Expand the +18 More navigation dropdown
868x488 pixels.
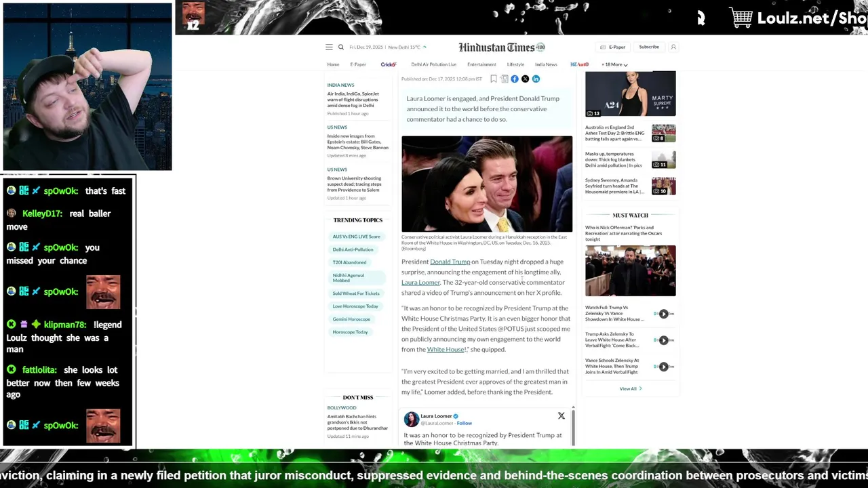pos(614,64)
